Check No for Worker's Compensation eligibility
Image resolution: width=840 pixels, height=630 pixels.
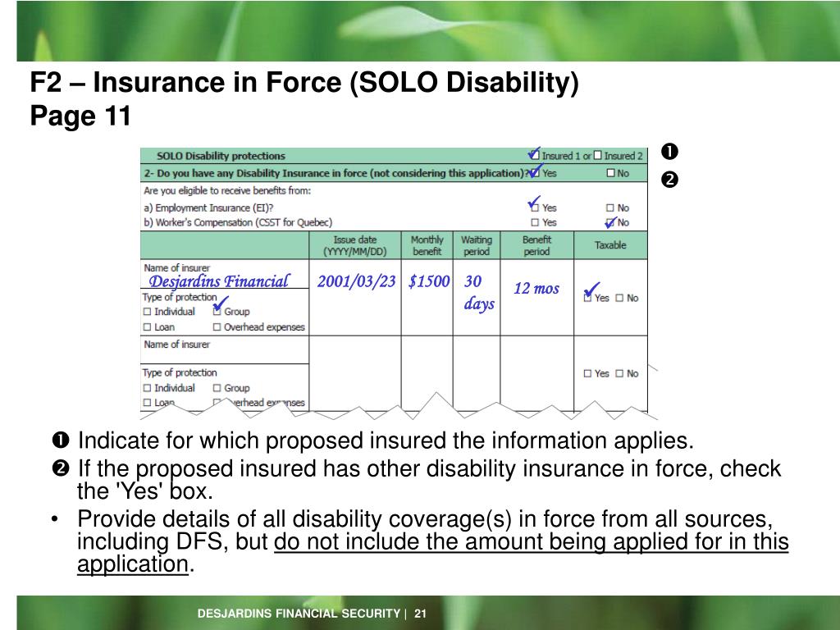[610, 222]
